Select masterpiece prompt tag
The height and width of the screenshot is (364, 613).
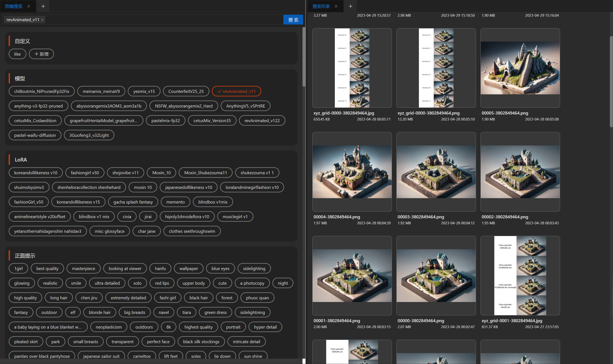coord(84,268)
